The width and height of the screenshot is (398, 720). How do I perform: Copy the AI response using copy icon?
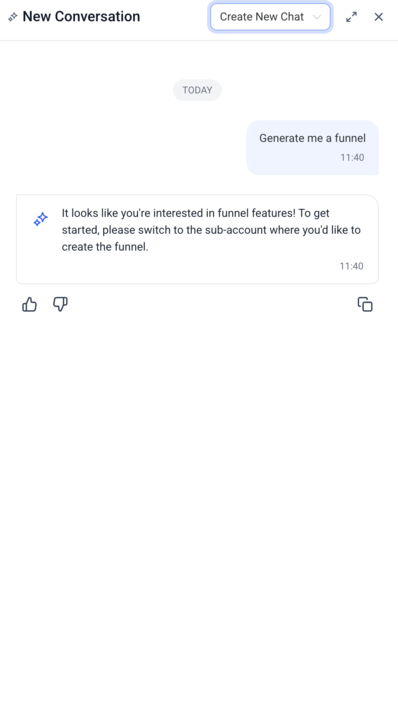point(365,304)
